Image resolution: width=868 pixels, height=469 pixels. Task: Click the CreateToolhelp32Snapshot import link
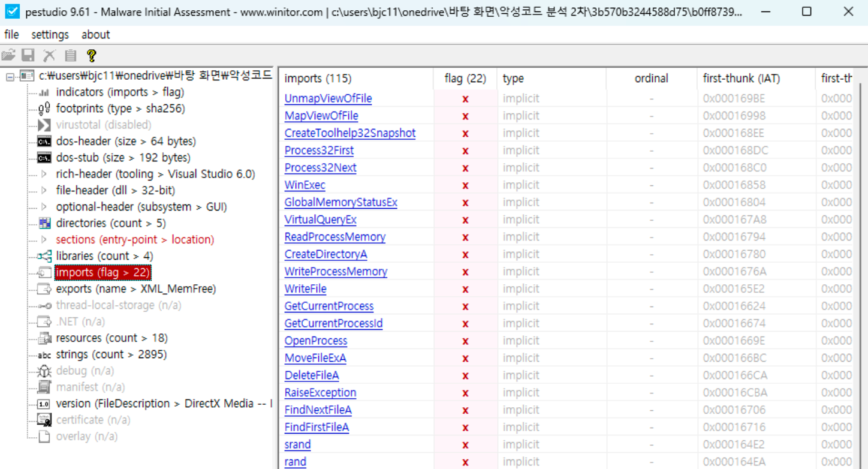349,133
